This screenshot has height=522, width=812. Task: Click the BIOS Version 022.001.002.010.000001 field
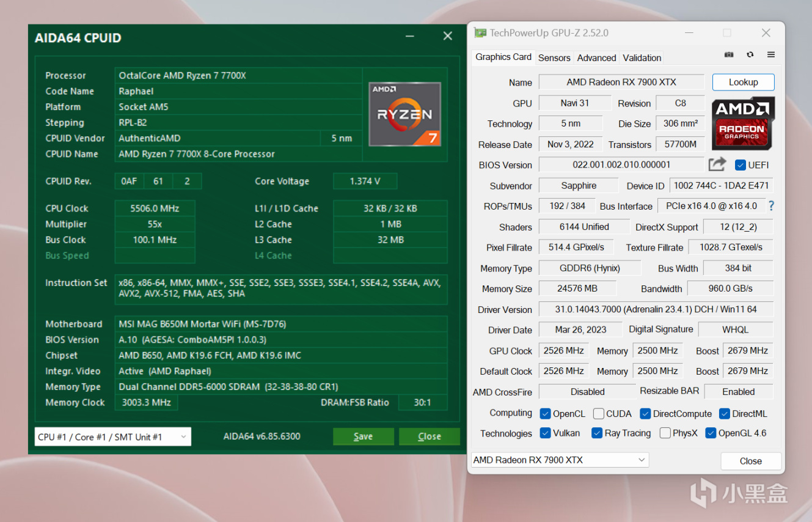click(621, 165)
